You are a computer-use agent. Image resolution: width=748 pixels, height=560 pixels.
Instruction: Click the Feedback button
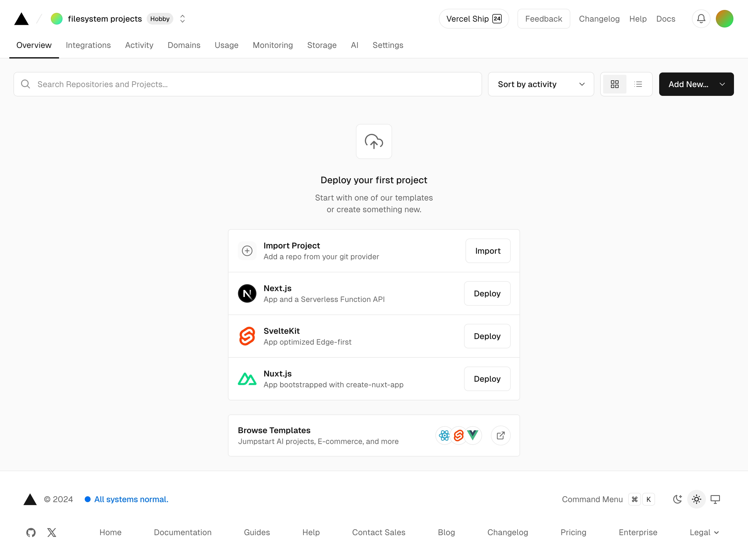[x=543, y=19]
